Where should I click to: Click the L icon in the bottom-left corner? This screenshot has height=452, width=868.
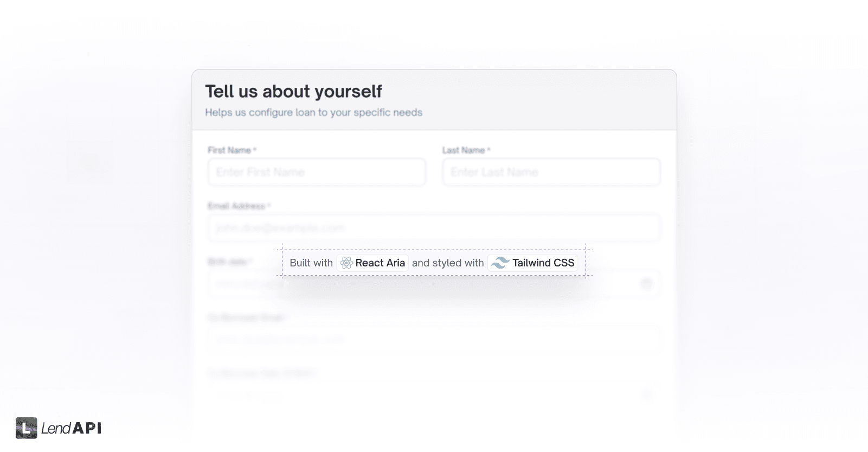[x=28, y=428]
